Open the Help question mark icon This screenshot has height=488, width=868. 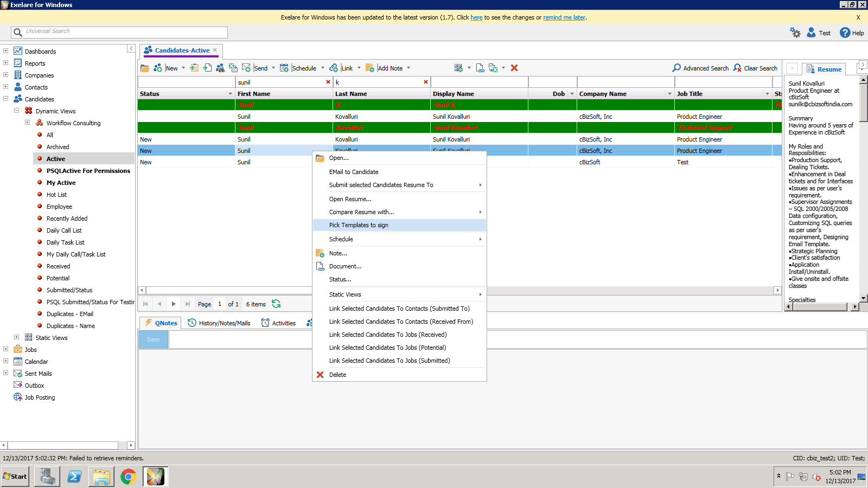845,33
